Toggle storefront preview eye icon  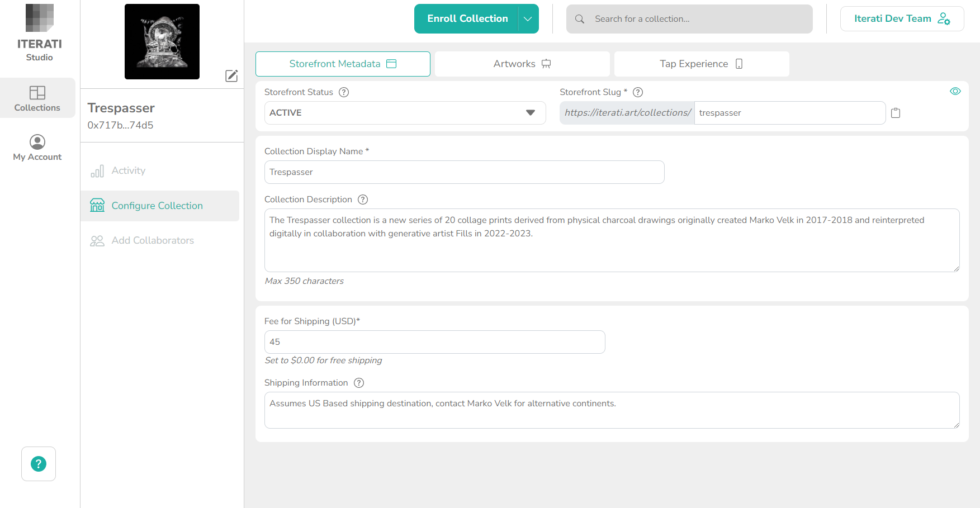955,91
